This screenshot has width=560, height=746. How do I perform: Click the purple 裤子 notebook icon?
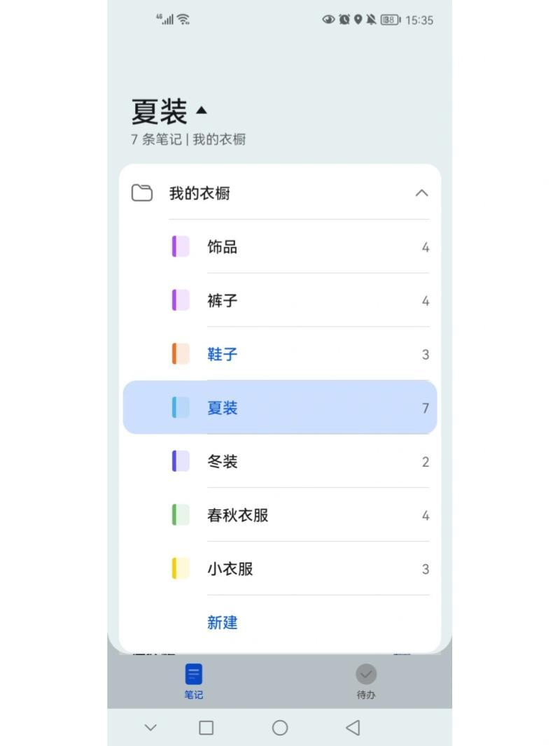pyautogui.click(x=181, y=300)
